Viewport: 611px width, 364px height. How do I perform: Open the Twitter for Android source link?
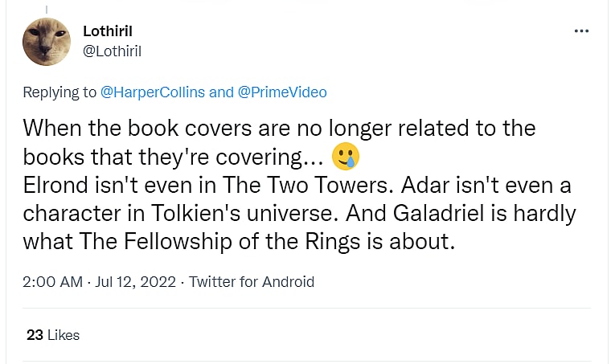[252, 282]
